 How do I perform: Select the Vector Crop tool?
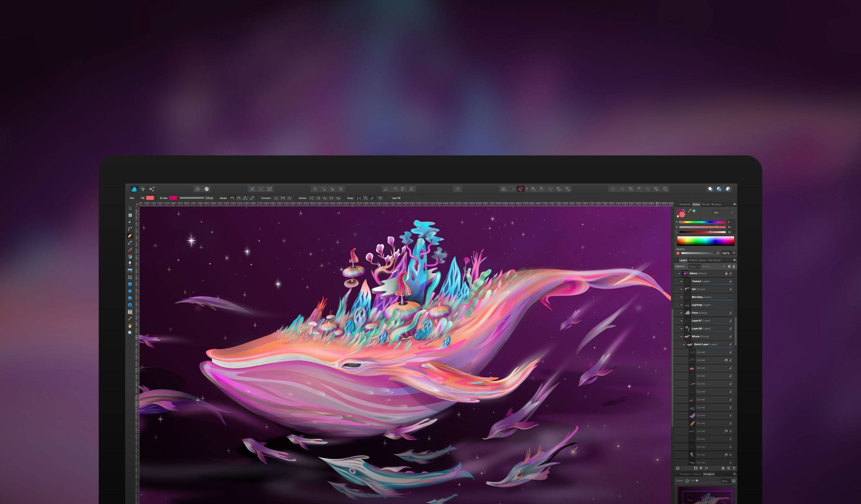tap(130, 278)
